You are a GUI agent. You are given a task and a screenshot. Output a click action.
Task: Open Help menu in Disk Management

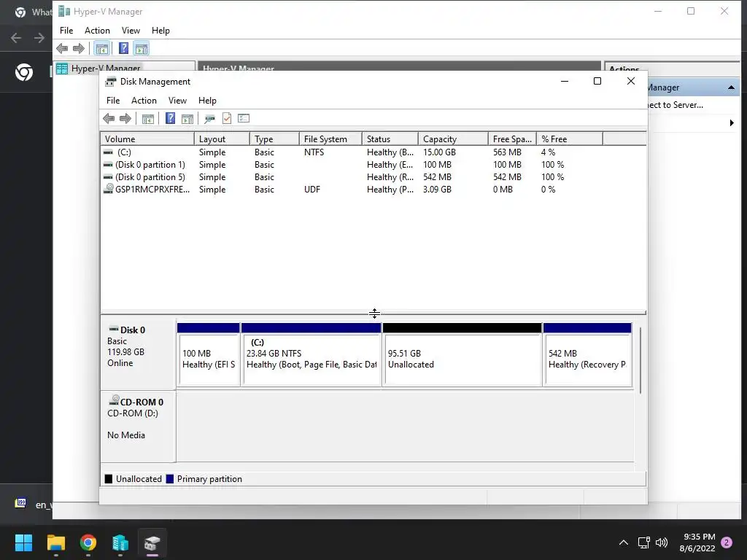(207, 101)
